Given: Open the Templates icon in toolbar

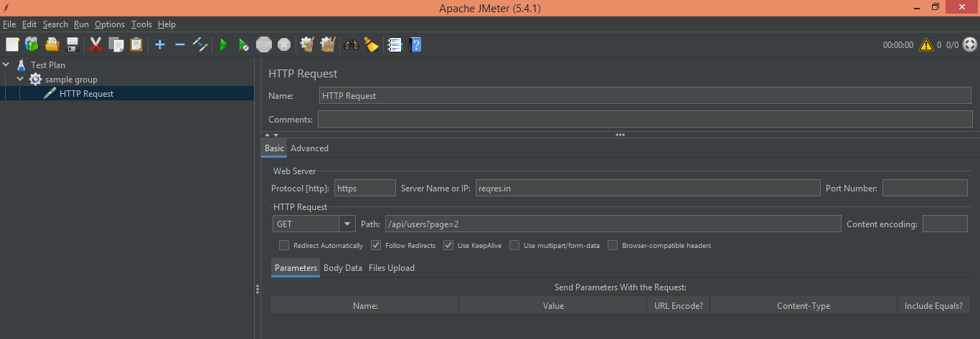Looking at the screenshot, I should (32, 44).
